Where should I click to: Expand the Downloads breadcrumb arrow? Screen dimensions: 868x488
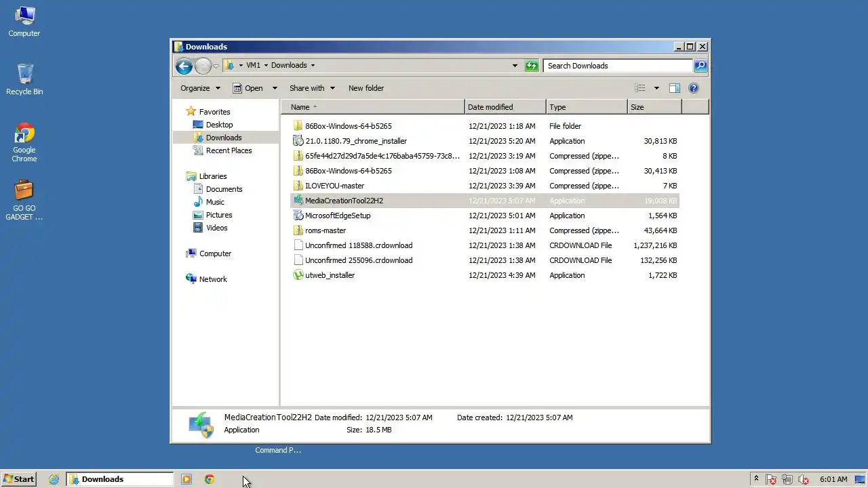pyautogui.click(x=313, y=66)
